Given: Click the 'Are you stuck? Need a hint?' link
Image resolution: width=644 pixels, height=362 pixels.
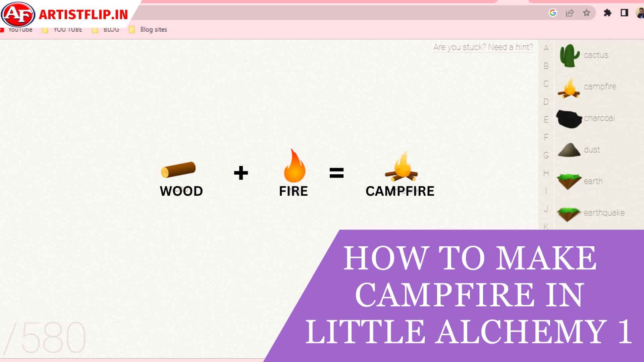Looking at the screenshot, I should 483,47.
